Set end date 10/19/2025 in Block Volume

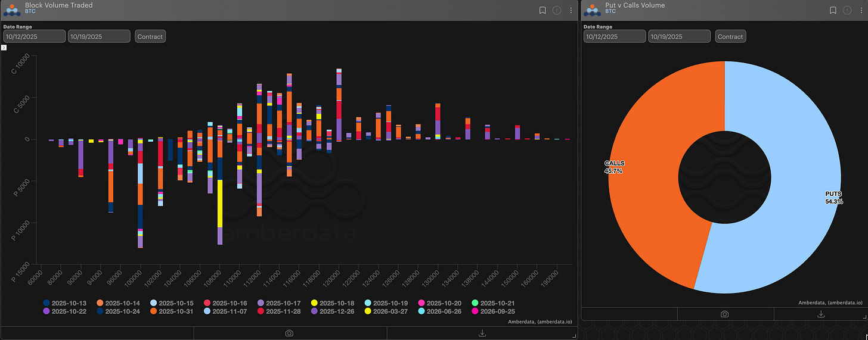(x=99, y=36)
